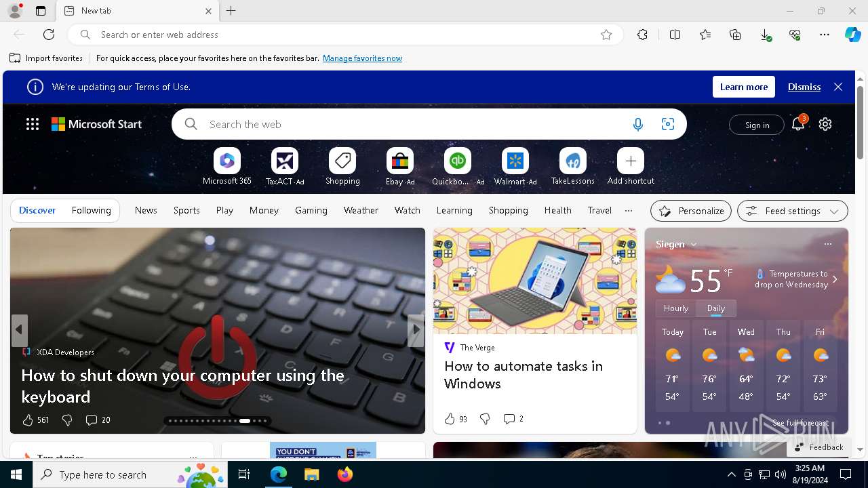Select the Following tab
Screen dimensions: 868x488
point(92,211)
